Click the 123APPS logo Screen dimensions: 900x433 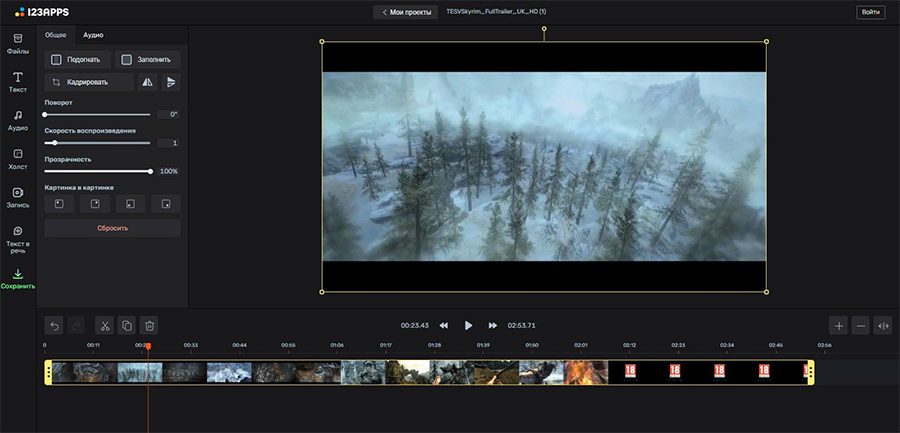click(42, 11)
